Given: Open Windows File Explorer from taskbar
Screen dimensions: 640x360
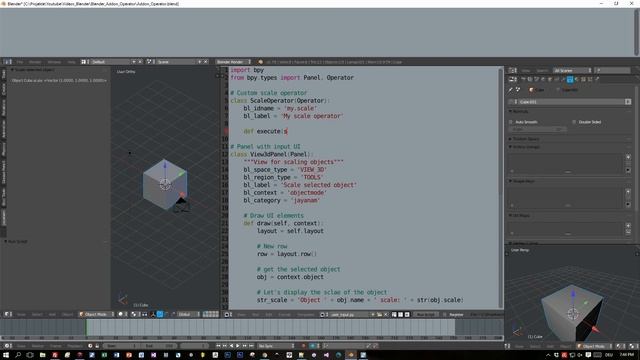Looking at the screenshot, I should point(42,355).
